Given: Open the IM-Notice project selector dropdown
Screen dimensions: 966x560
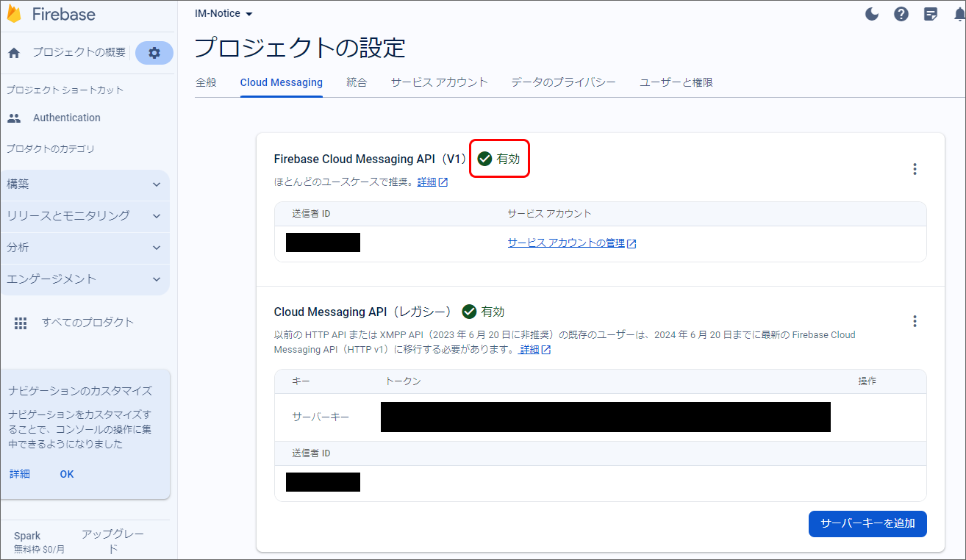Looking at the screenshot, I should point(223,14).
